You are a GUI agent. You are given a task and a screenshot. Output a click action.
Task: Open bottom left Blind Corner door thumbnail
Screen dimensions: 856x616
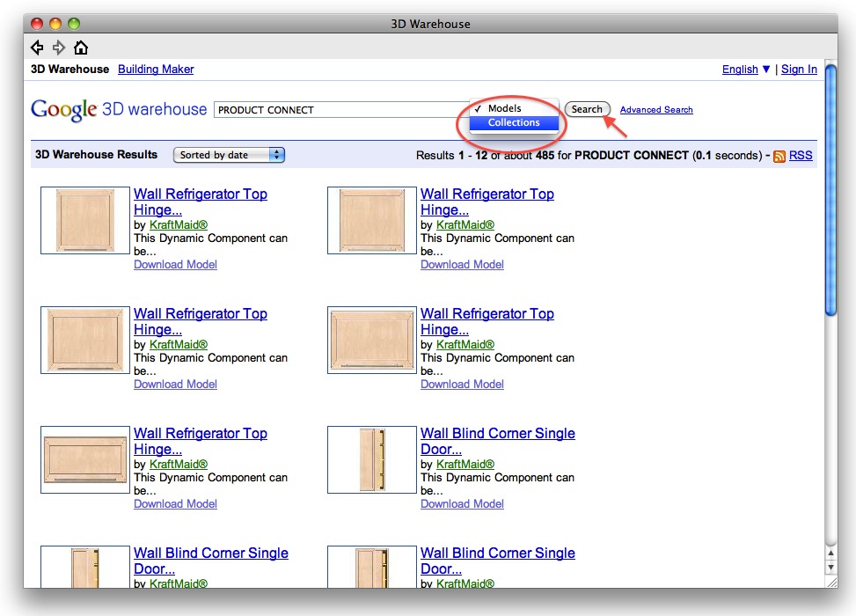[85, 567]
